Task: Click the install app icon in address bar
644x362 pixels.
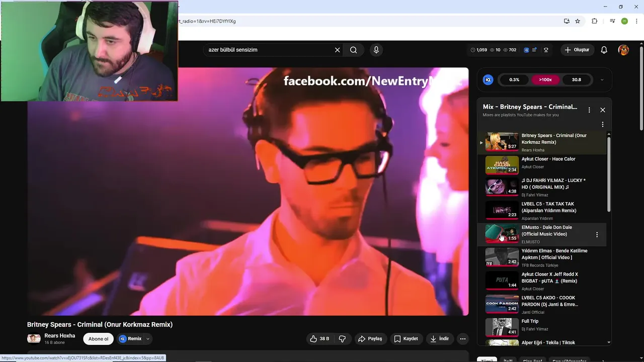Action: (x=567, y=21)
